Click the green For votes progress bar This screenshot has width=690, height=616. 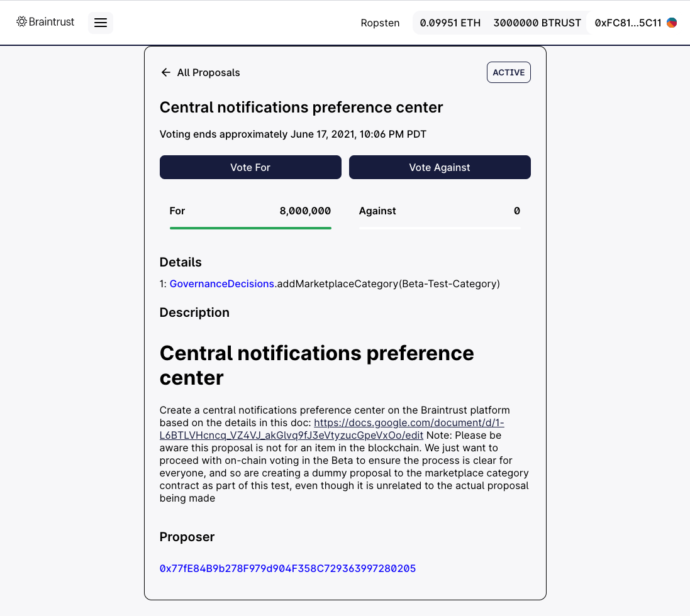[x=250, y=228]
